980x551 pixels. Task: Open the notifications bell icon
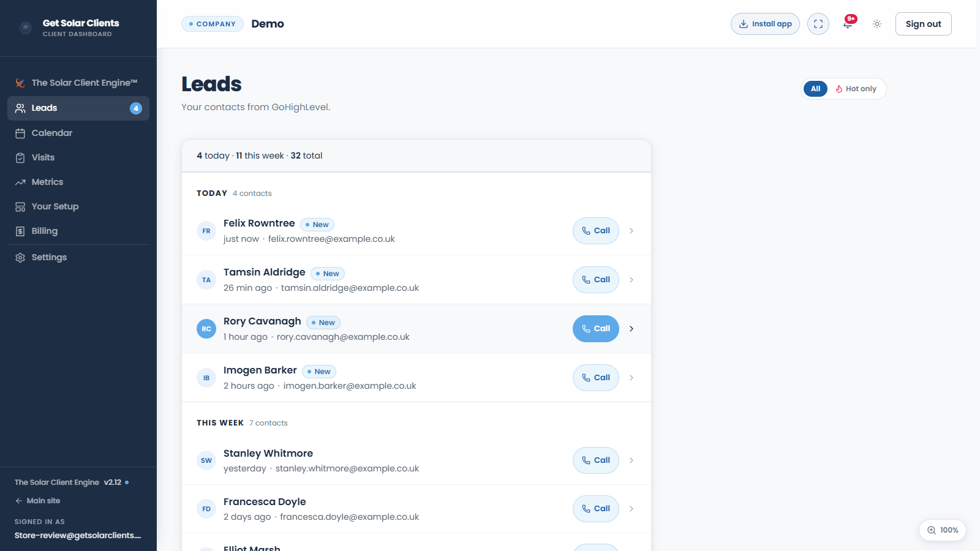pyautogui.click(x=848, y=24)
